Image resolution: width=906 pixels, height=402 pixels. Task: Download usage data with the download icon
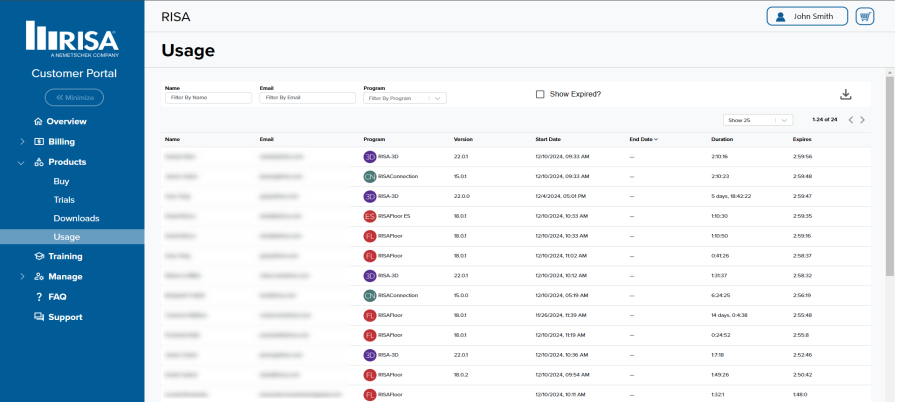click(x=846, y=94)
